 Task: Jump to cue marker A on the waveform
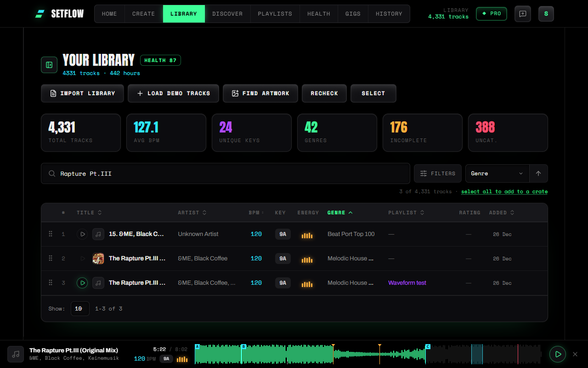[x=197, y=346]
